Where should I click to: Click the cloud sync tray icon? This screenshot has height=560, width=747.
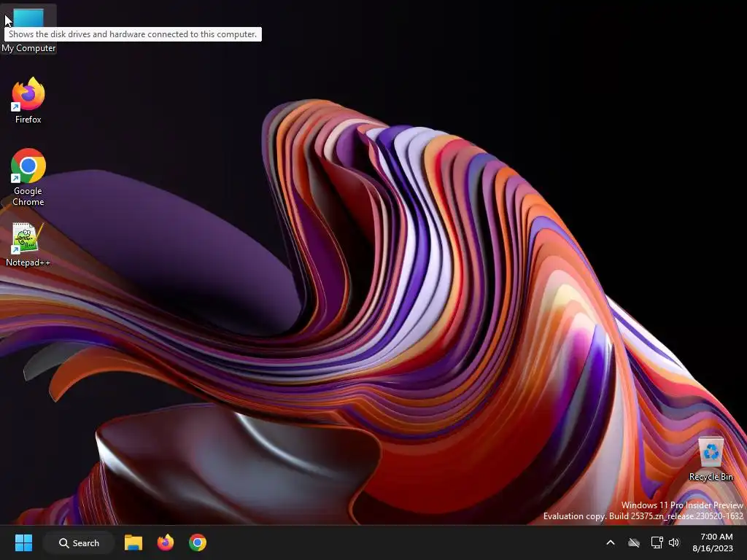tap(634, 542)
